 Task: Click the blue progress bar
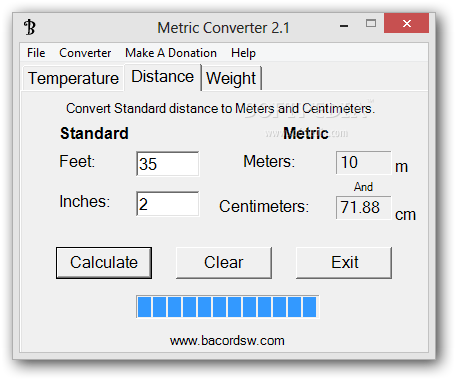point(227,307)
